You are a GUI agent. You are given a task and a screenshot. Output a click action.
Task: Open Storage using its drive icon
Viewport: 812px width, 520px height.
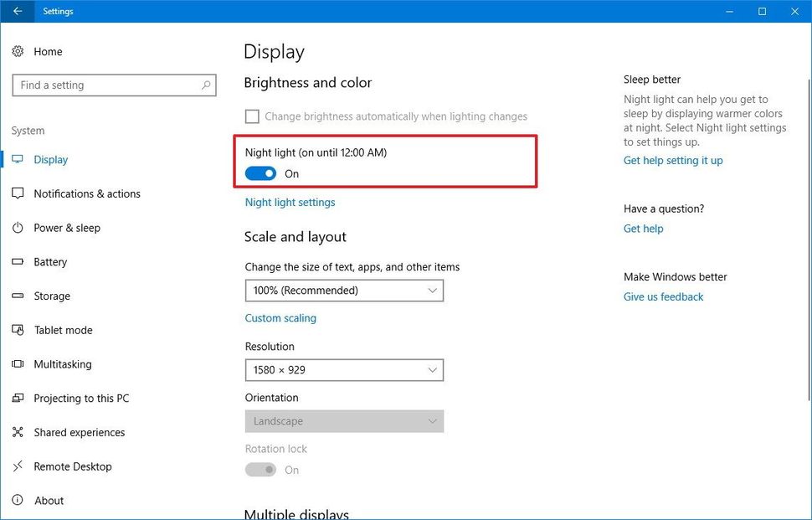pyautogui.click(x=18, y=296)
